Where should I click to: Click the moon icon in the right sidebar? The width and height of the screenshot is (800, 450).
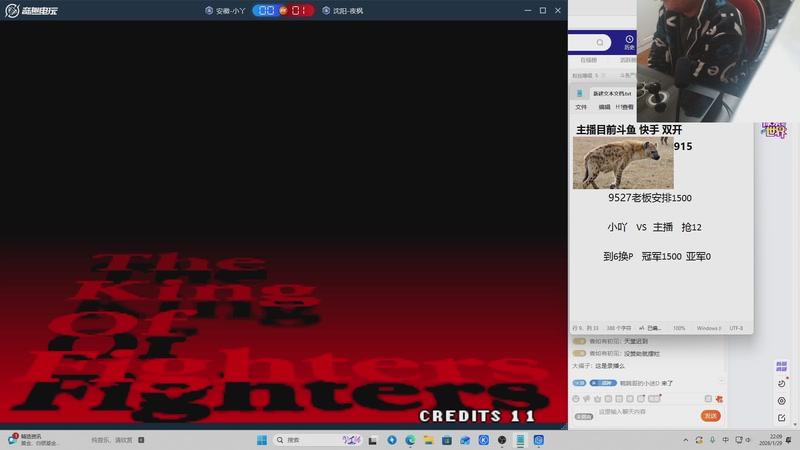point(781,383)
